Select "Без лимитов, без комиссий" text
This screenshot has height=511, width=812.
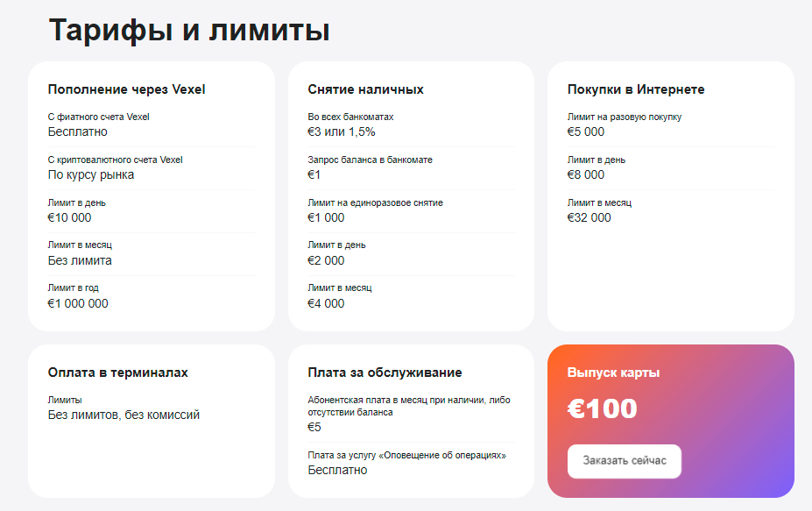coord(124,415)
